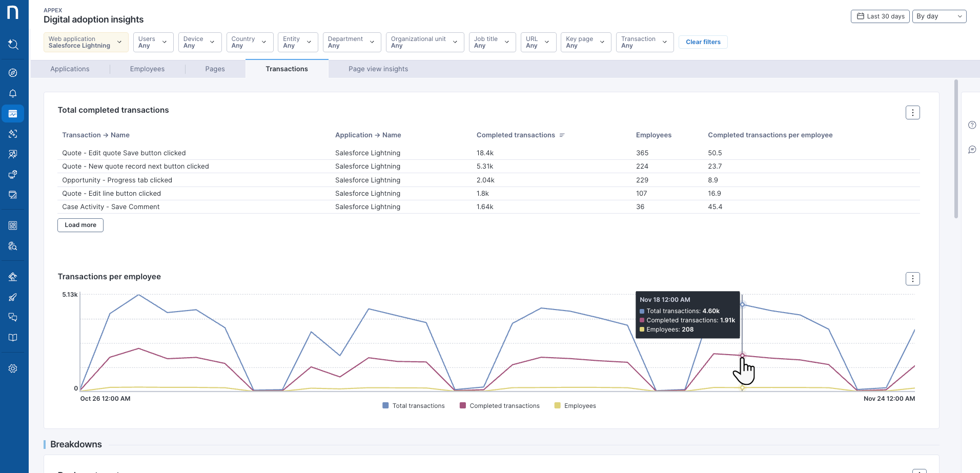This screenshot has width=980, height=473.
Task: Toggle Employees series in chart legend
Action: point(575,406)
